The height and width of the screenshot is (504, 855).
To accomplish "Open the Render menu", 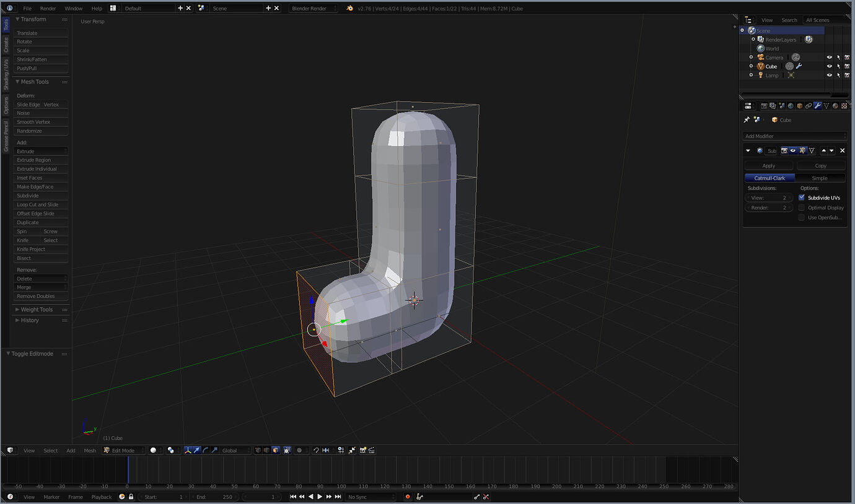I will click(x=48, y=8).
